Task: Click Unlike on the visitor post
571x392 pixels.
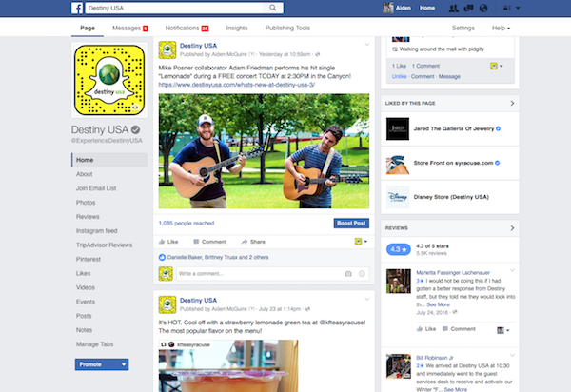Action: coord(395,75)
